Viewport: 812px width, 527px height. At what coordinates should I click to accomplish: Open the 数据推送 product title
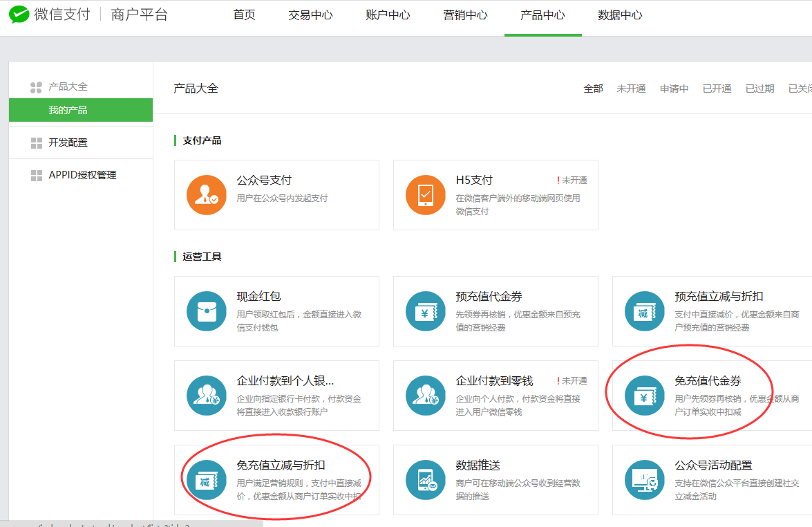point(478,465)
